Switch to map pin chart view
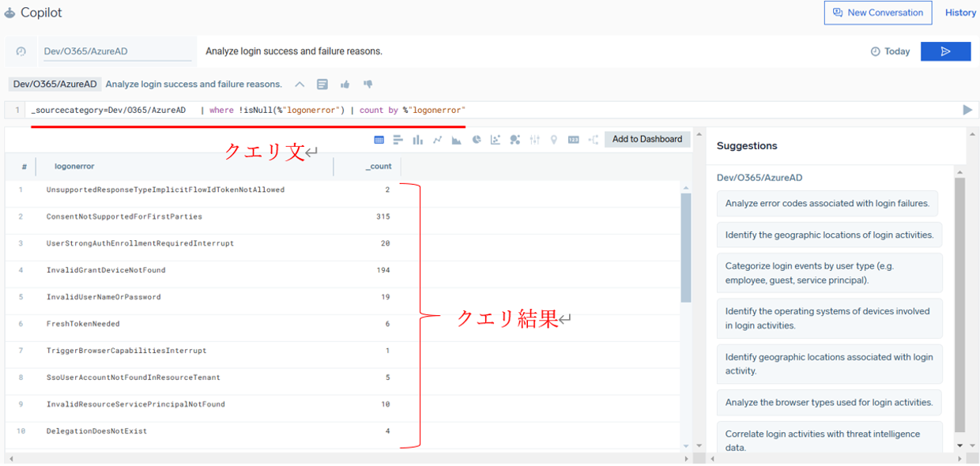Screen dimensions: 980x466 point(554,140)
